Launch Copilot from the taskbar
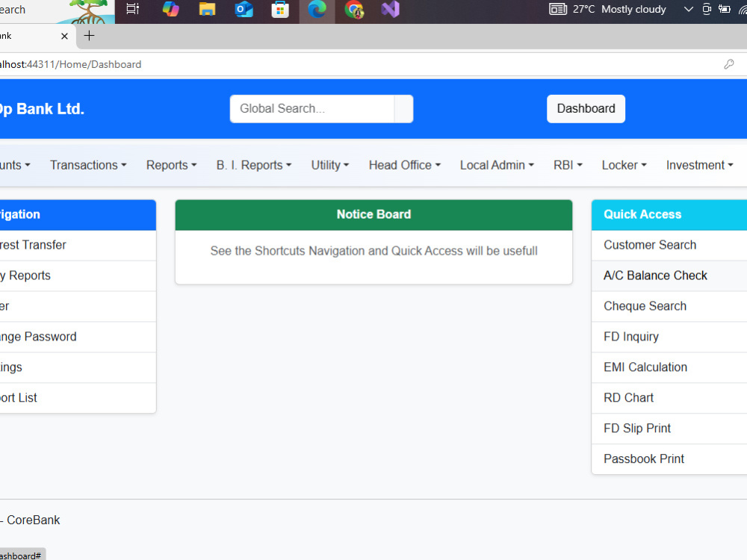 tap(170, 9)
